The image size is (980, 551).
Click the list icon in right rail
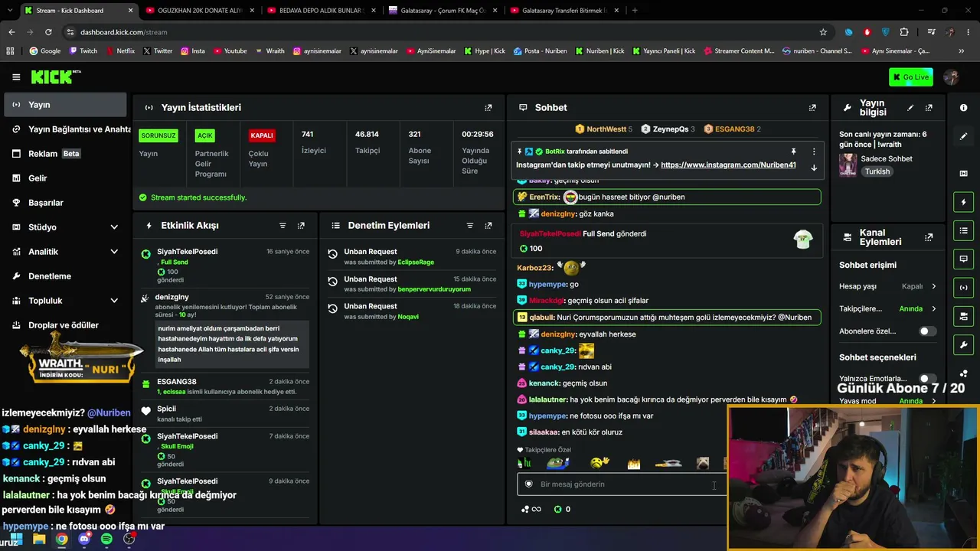(963, 230)
